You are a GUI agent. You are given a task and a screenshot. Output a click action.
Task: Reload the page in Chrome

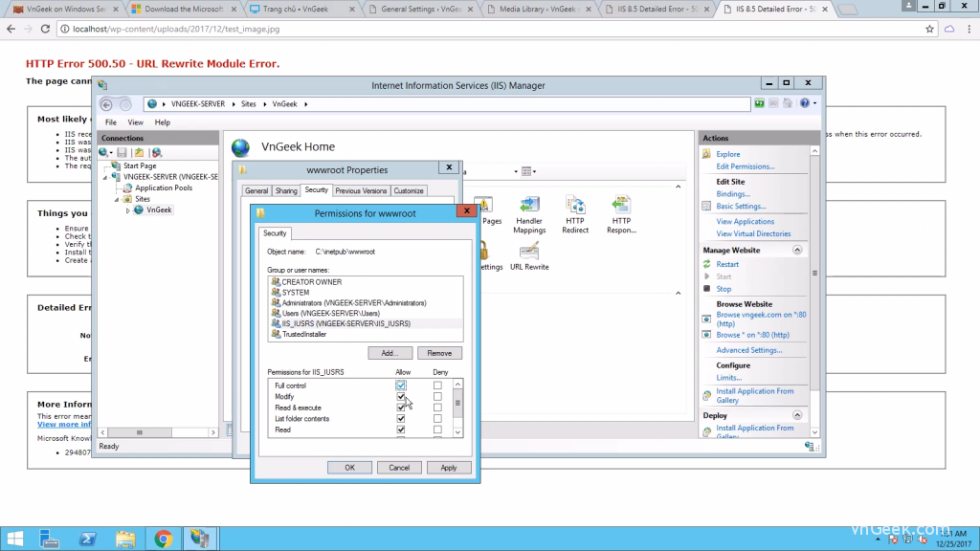tap(45, 29)
